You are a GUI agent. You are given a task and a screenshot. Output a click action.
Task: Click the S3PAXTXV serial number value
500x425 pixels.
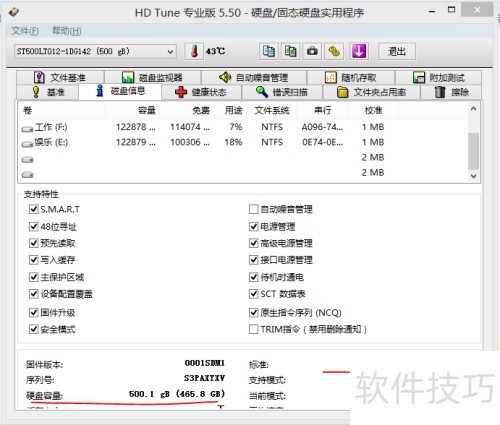pyautogui.click(x=205, y=378)
